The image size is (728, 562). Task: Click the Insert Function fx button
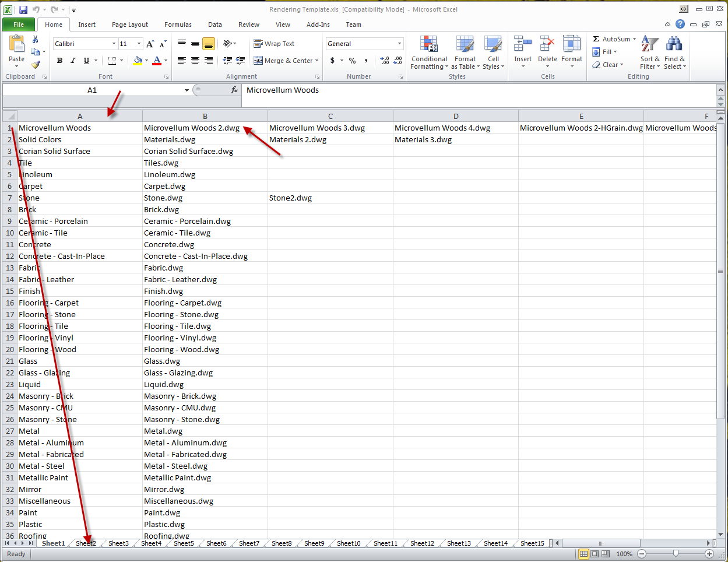coord(234,90)
